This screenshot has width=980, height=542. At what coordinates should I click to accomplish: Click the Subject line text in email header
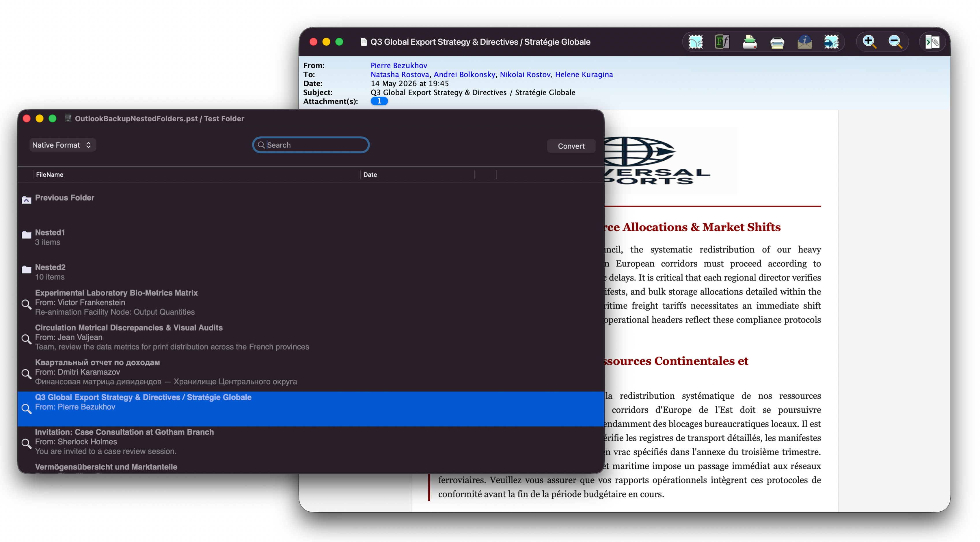[472, 92]
